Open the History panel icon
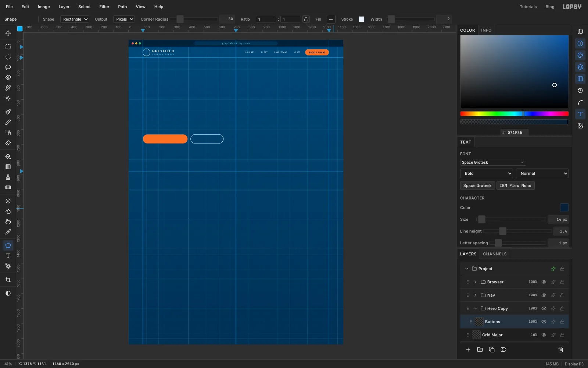The width and height of the screenshot is (588, 368). tap(580, 91)
